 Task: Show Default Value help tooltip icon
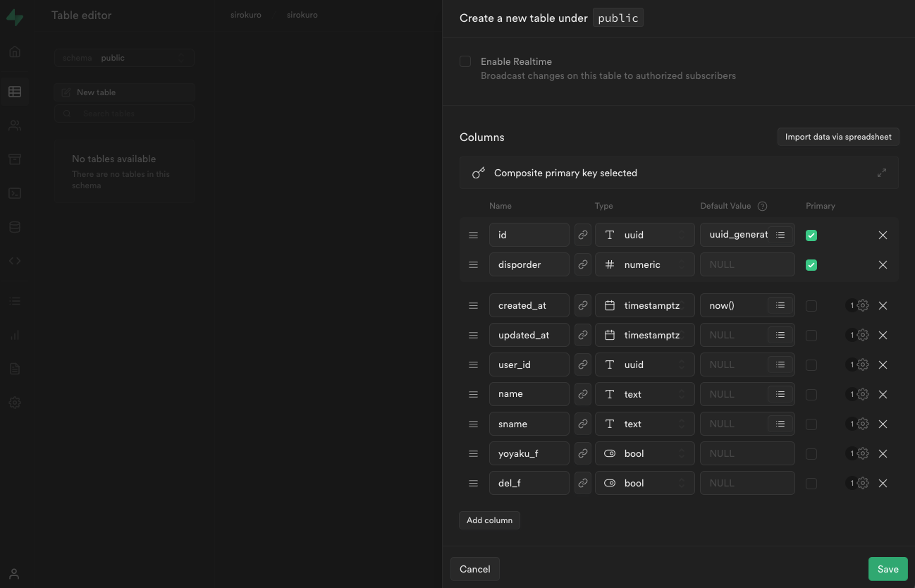762,206
